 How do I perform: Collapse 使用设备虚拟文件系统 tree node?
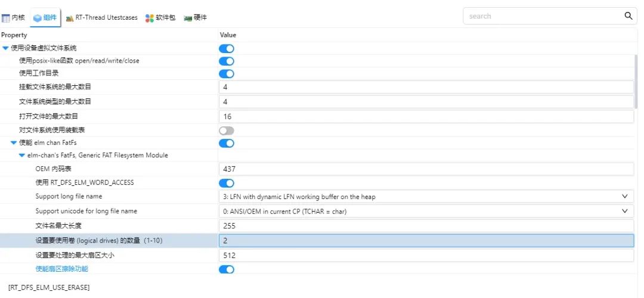[5, 48]
